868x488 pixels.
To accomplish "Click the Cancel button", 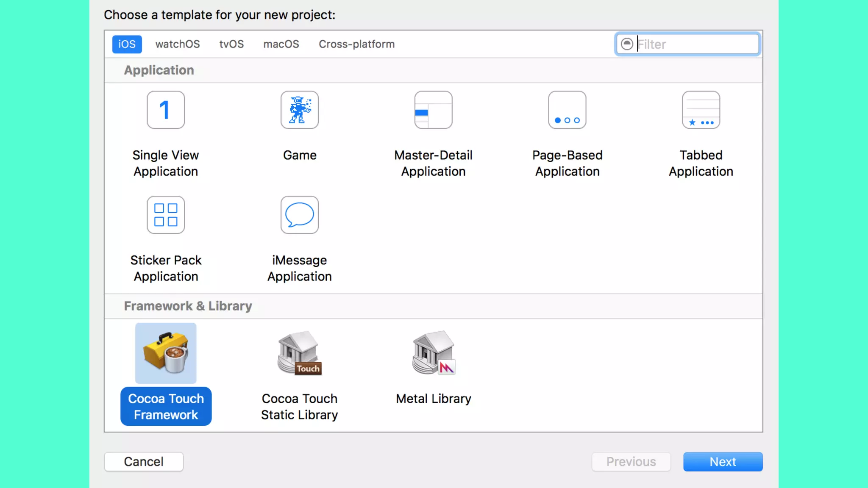I will point(144,461).
